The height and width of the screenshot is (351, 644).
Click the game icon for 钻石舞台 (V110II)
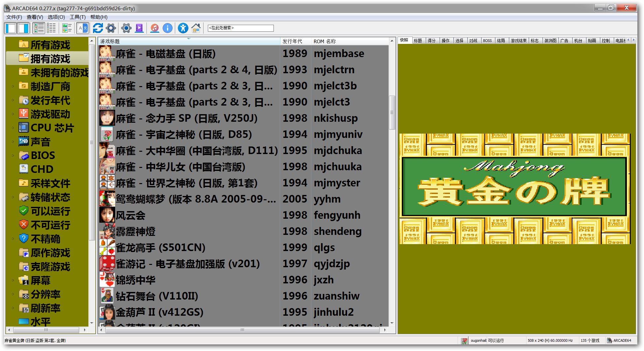[107, 296]
